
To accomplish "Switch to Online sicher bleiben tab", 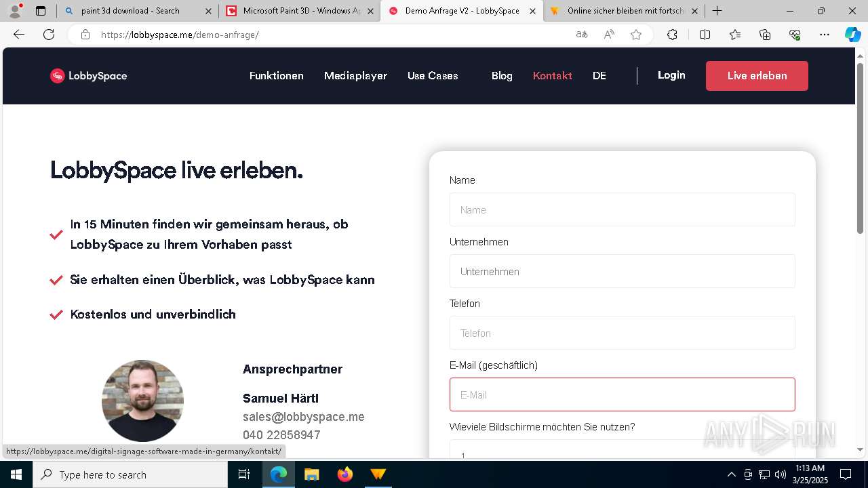I will pos(624,11).
